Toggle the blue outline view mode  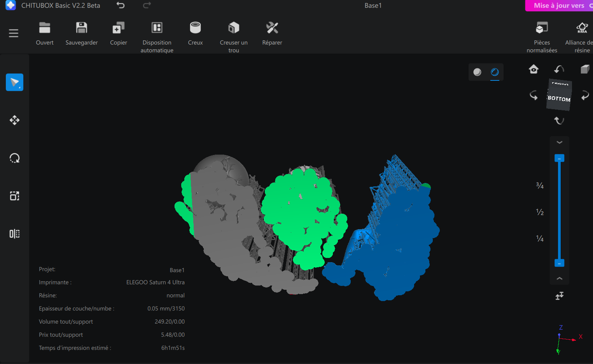coord(495,72)
